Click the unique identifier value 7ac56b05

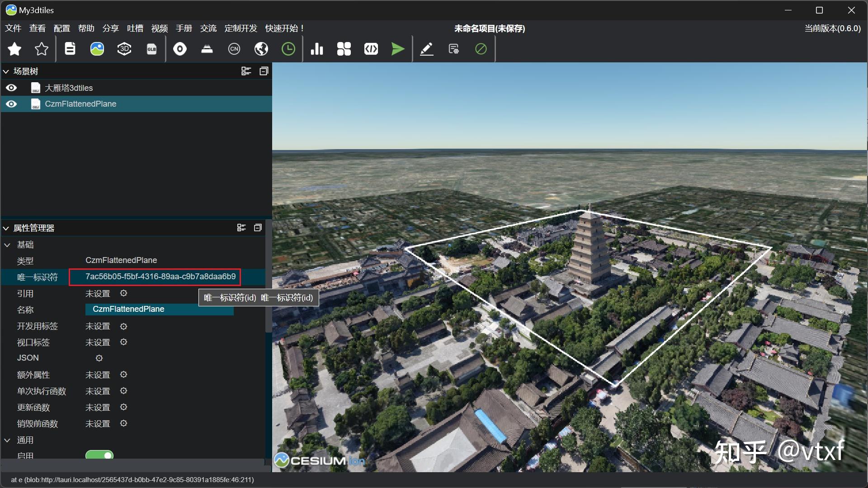tap(160, 277)
